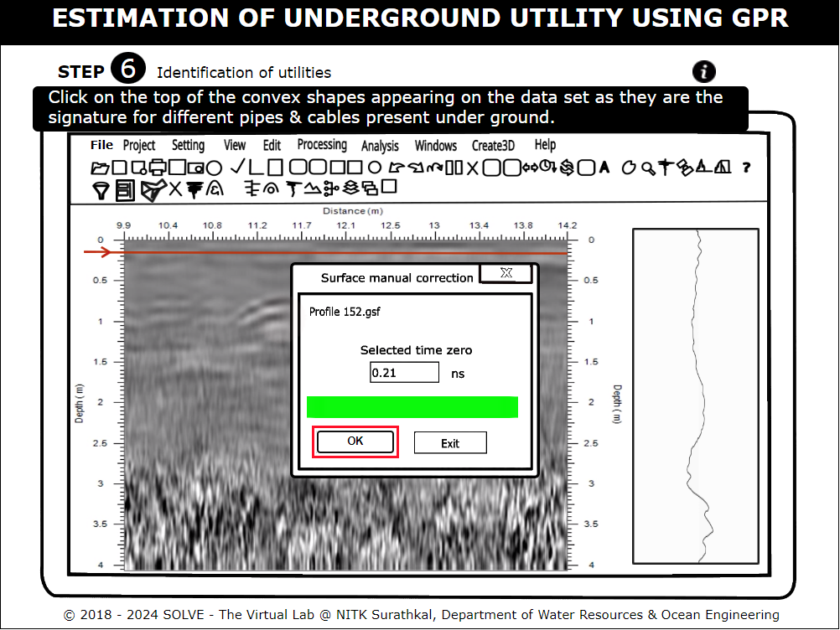Click the question mark help icon
The image size is (840, 630).
click(x=746, y=168)
